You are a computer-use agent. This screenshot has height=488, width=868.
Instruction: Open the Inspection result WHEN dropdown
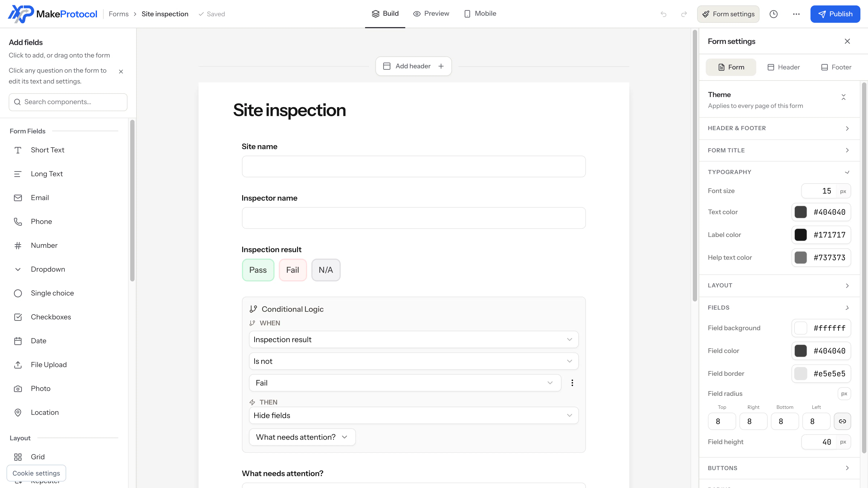coord(414,340)
